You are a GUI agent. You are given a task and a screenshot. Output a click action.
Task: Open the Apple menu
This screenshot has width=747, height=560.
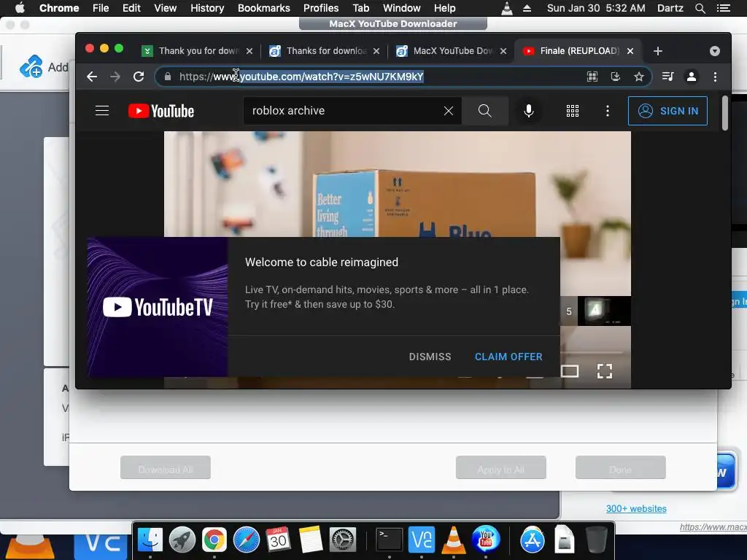click(x=20, y=8)
